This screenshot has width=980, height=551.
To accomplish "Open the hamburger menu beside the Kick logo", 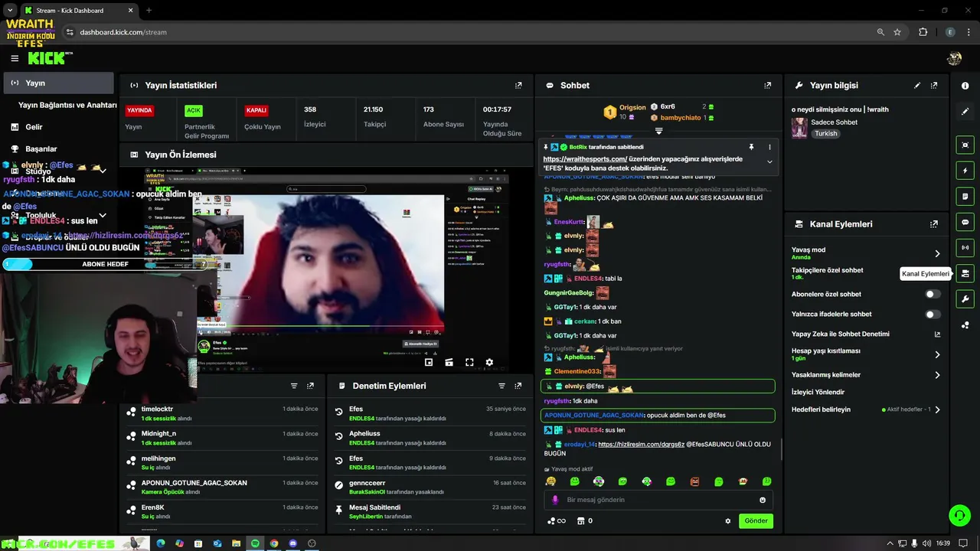I will pyautogui.click(x=15, y=58).
